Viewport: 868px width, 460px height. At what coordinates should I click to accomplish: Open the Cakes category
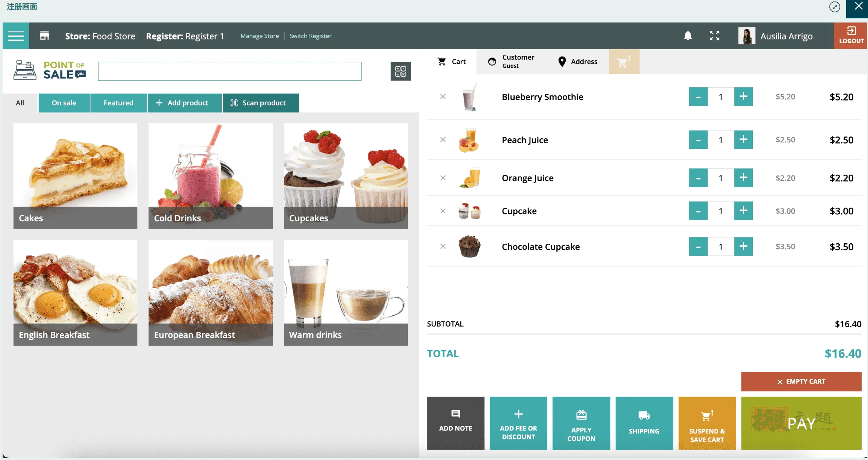pos(75,176)
